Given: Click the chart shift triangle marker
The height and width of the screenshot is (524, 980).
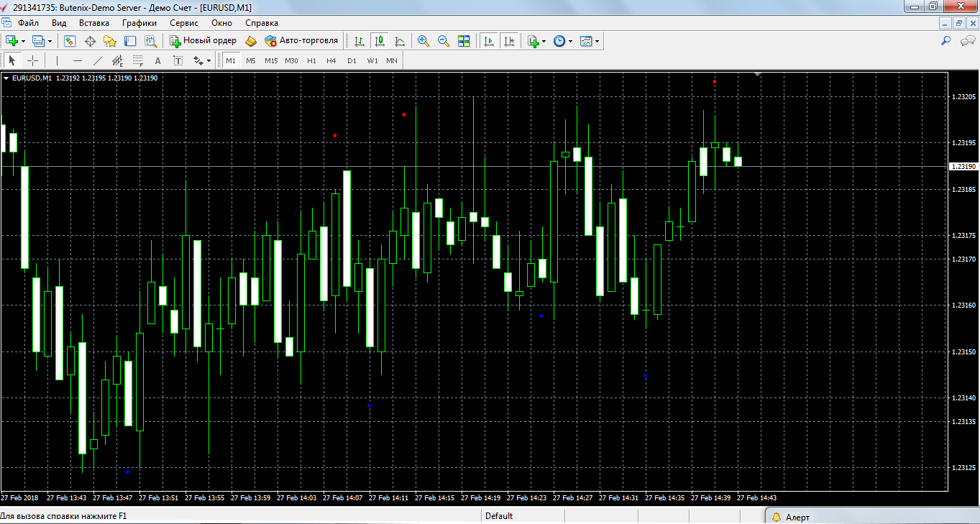Looking at the screenshot, I should (x=758, y=74).
